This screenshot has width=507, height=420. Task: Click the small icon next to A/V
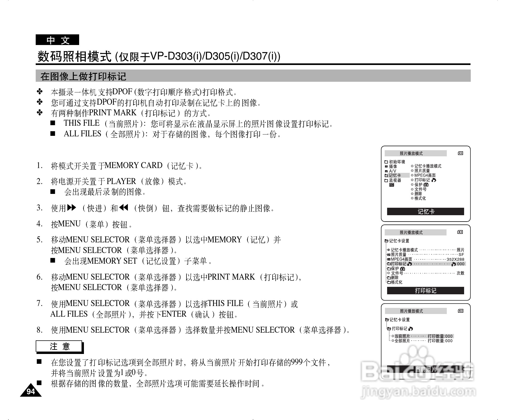click(x=386, y=171)
